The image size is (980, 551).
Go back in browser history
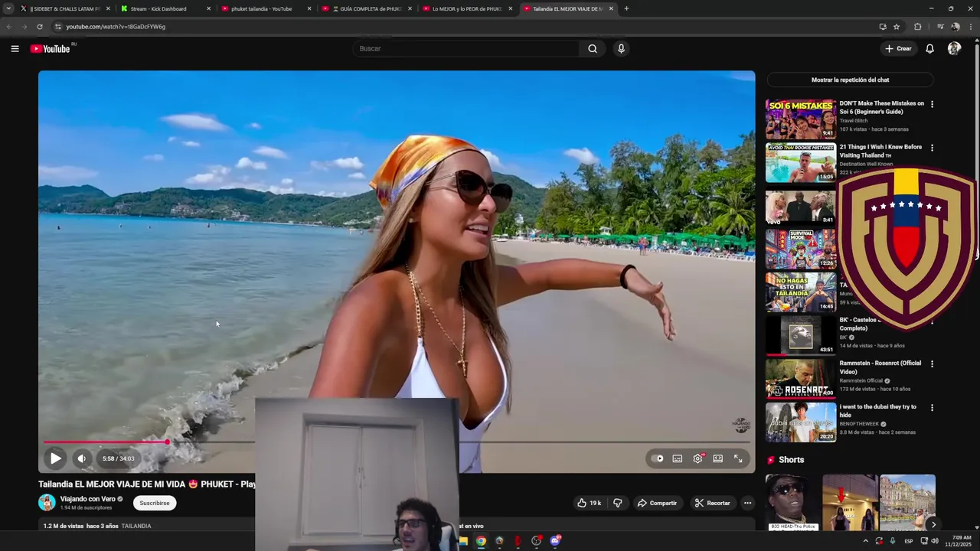[x=9, y=27]
